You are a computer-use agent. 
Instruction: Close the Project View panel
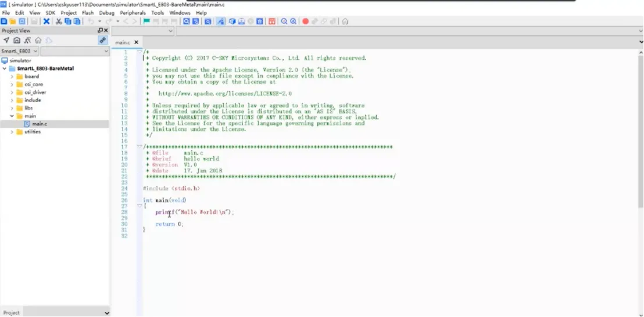point(106,30)
